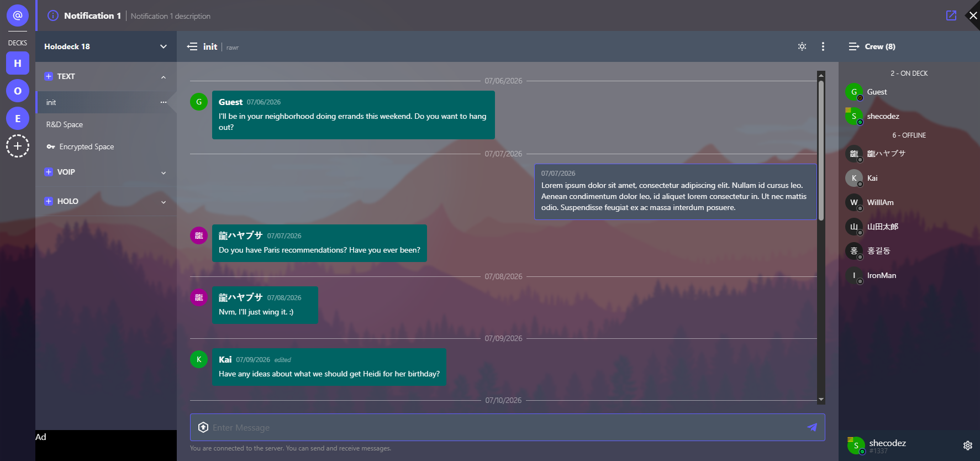This screenshot has width=980, height=461.
Task: Click the notification info icon
Action: [53, 15]
